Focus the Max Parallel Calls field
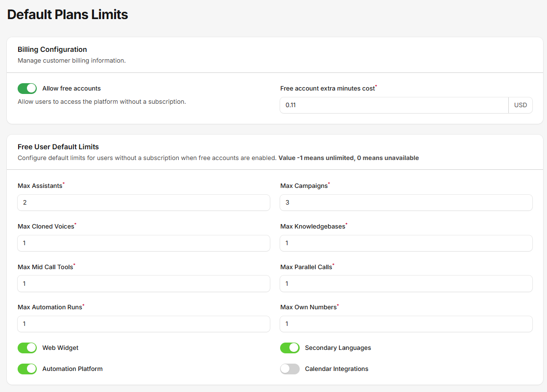 click(406, 283)
